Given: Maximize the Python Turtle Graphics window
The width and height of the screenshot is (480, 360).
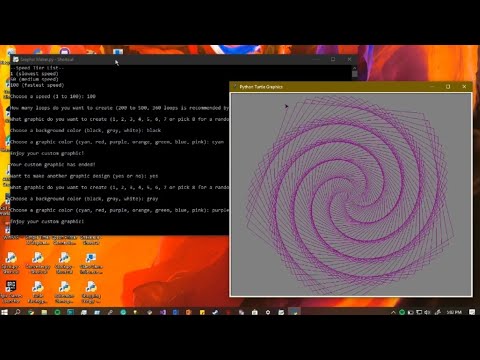Looking at the screenshot, I should click(448, 87).
